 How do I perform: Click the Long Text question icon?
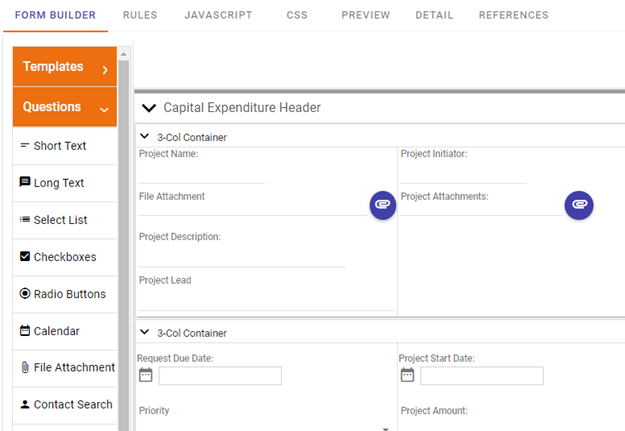[x=25, y=183]
